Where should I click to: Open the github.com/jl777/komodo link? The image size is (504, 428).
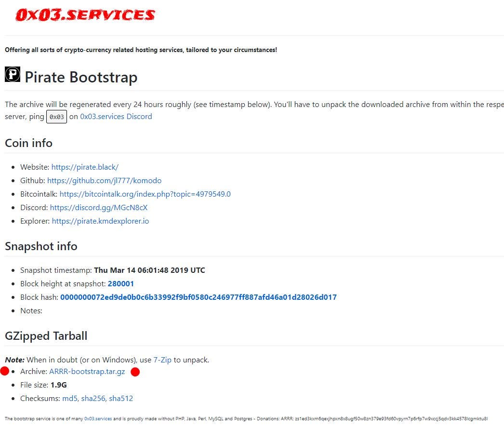point(104,180)
